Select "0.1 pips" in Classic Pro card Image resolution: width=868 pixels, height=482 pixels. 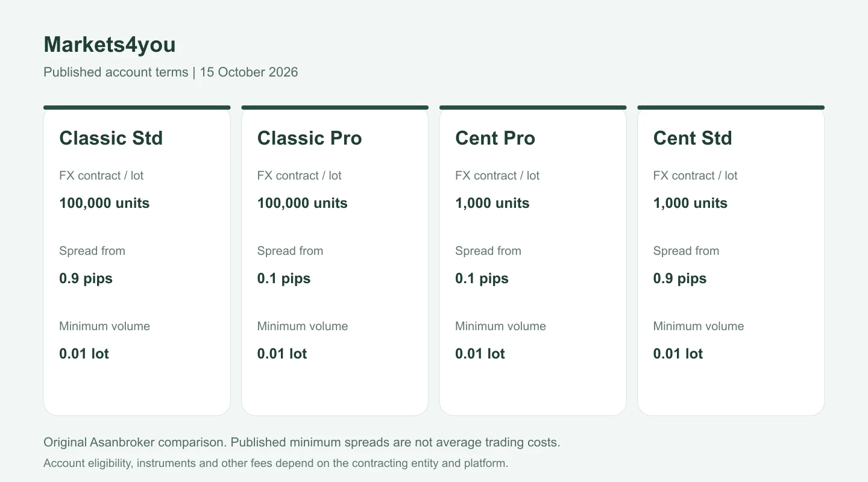284,278
